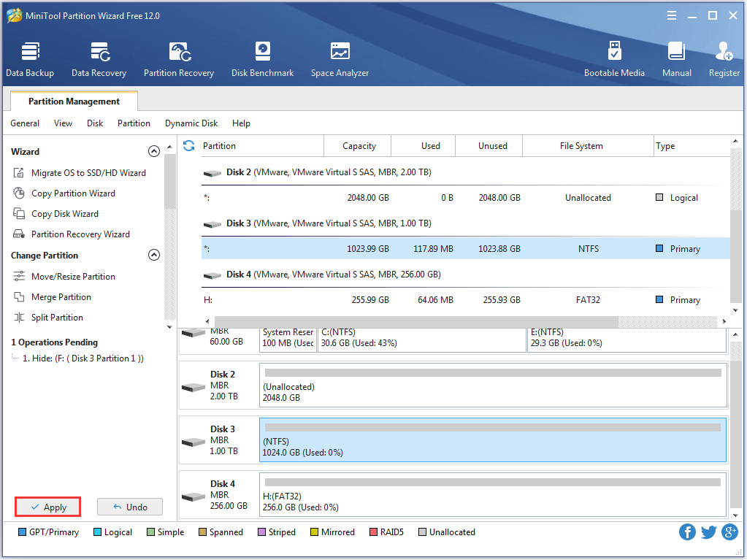Viewport: 747px width, 560px height.
Task: Select the System Reserved 100 MB block
Action: point(287,340)
